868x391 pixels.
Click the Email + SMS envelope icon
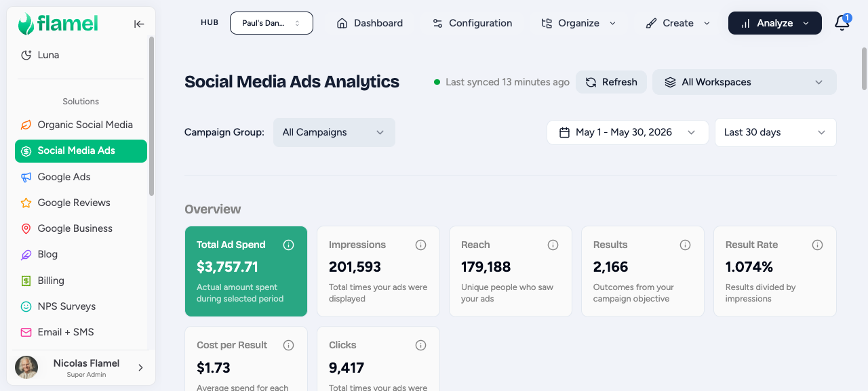[x=26, y=332]
